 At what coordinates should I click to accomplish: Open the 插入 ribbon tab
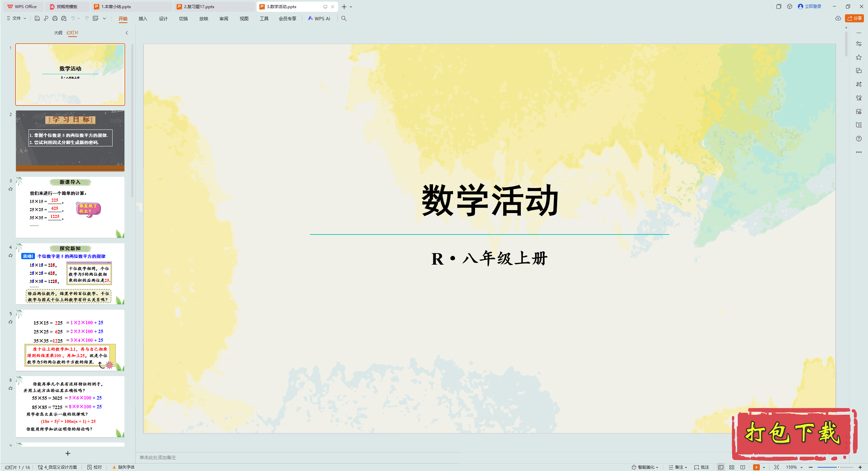(143, 19)
